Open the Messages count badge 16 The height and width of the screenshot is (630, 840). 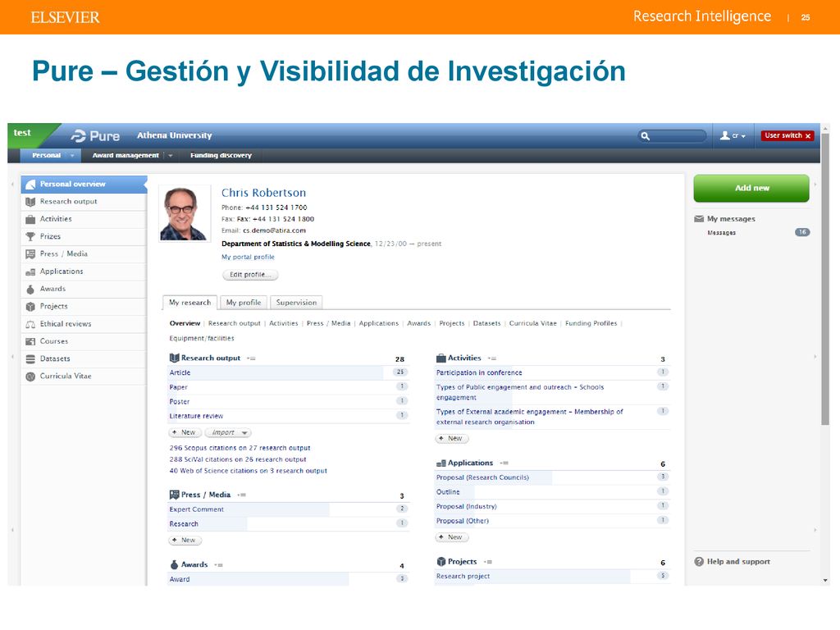pyautogui.click(x=802, y=232)
